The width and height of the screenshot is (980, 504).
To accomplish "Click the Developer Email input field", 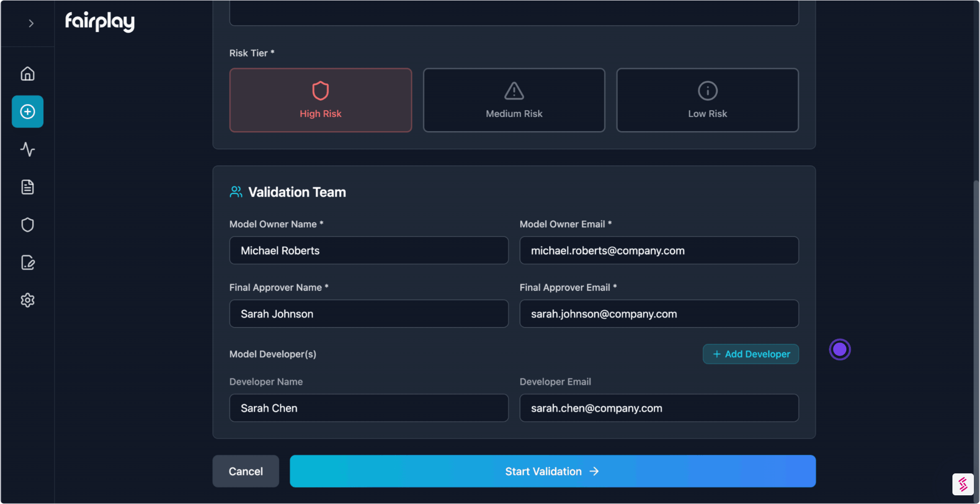I will 659,408.
